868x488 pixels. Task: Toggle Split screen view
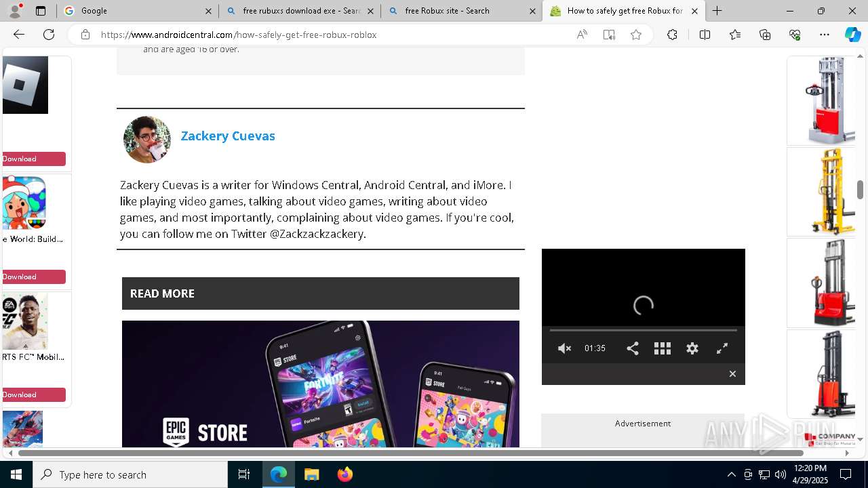click(x=705, y=35)
